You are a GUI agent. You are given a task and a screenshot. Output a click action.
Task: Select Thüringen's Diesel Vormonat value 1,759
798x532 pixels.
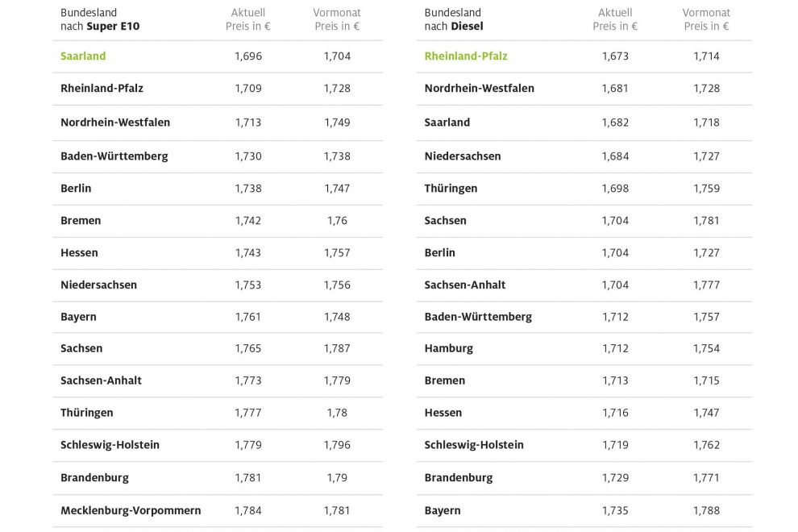[x=706, y=189]
